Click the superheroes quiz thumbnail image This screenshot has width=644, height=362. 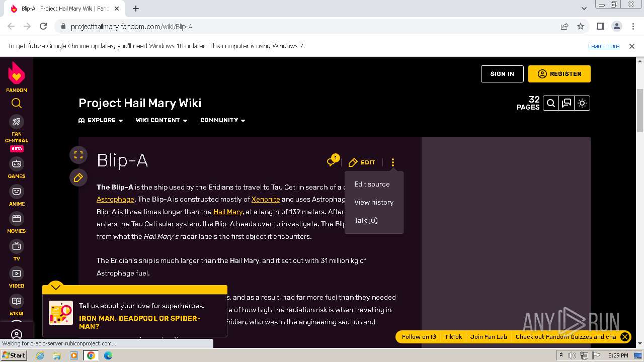pos(61,313)
